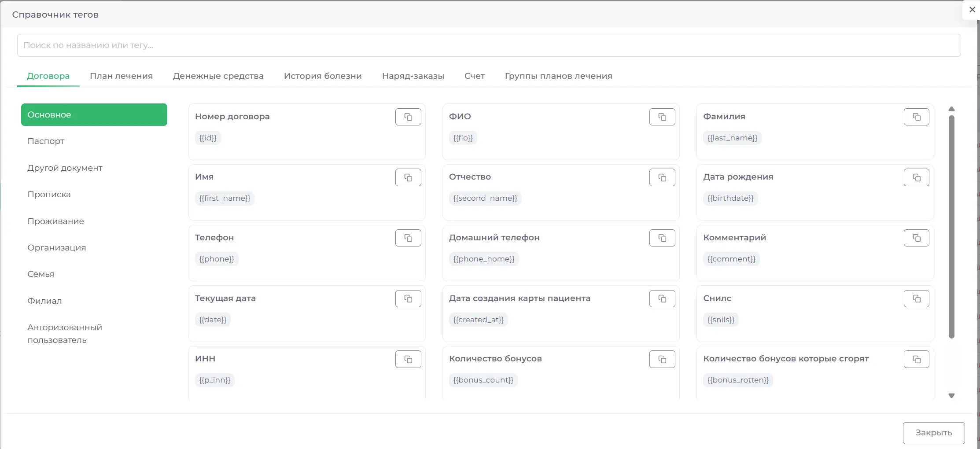This screenshot has height=449, width=980.
Task: Copy the Снилс tag
Action: tap(916, 299)
